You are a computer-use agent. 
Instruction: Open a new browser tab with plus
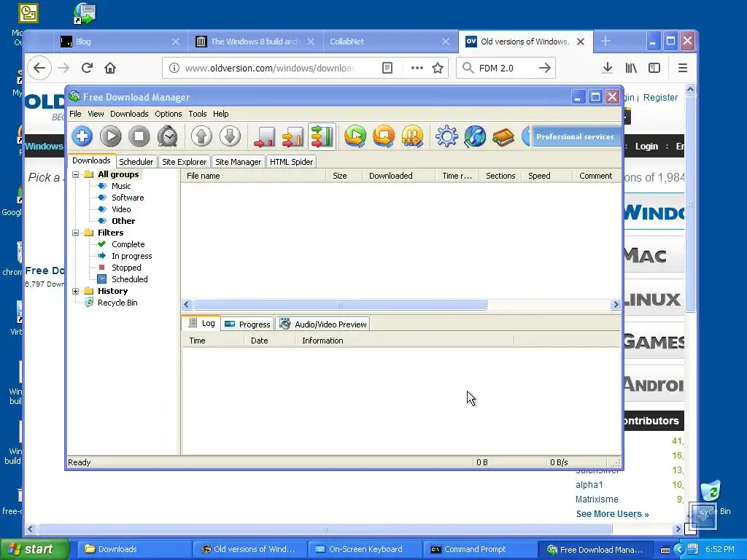pyautogui.click(x=605, y=42)
